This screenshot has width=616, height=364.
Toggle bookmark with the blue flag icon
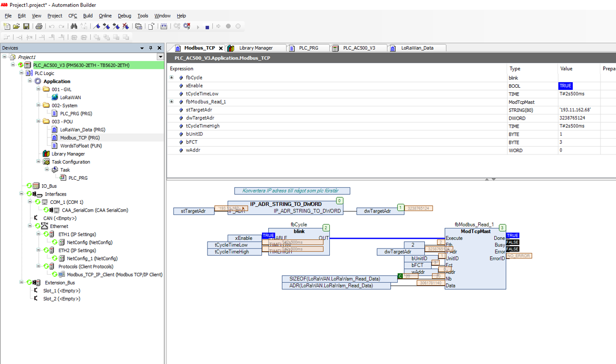pyautogui.click(x=97, y=26)
